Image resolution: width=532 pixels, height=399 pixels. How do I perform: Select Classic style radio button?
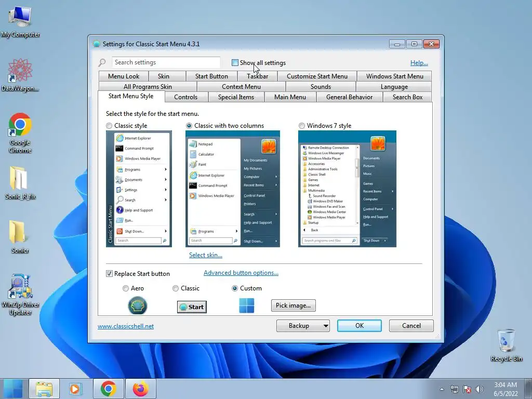(109, 126)
